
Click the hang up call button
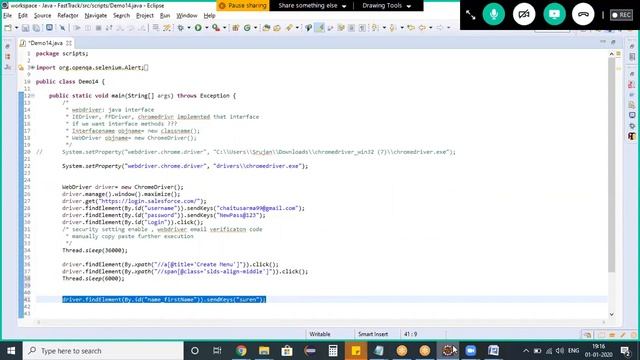[x=583, y=14]
